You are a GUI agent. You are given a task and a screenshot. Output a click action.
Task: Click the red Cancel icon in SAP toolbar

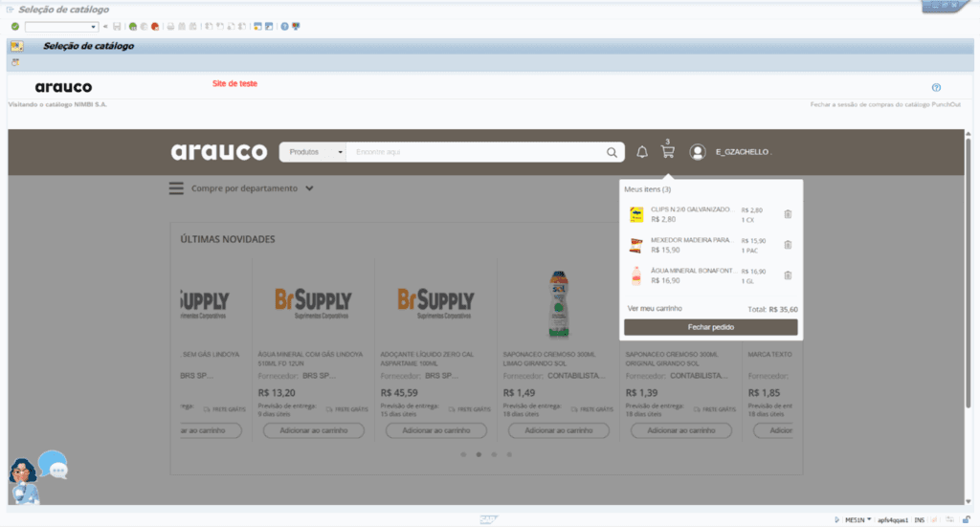click(155, 26)
